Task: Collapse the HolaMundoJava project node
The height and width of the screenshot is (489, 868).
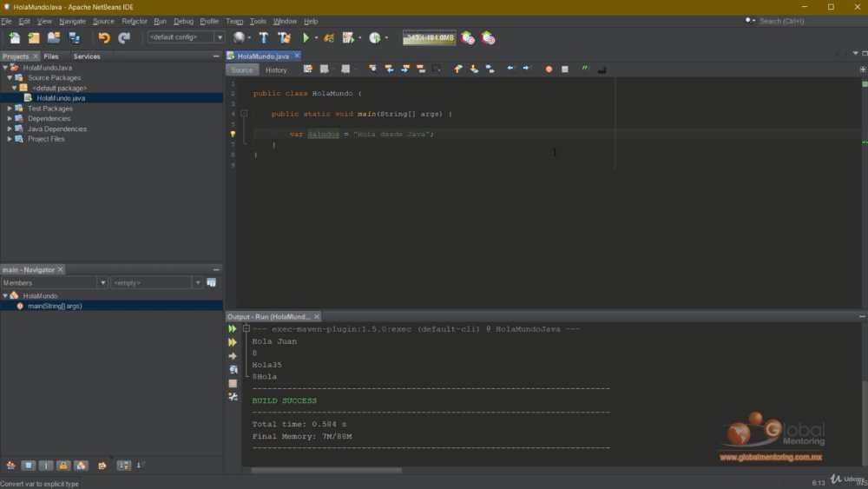Action: (5, 68)
